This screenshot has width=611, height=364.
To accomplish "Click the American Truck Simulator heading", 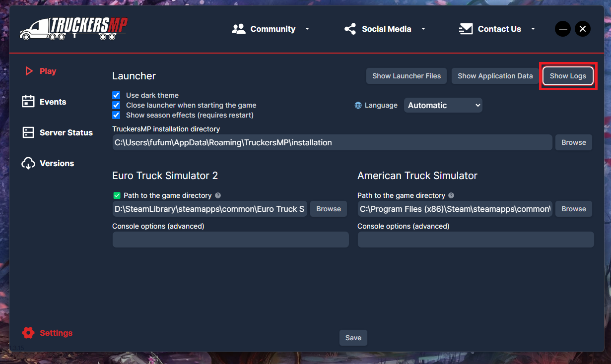I will (417, 176).
